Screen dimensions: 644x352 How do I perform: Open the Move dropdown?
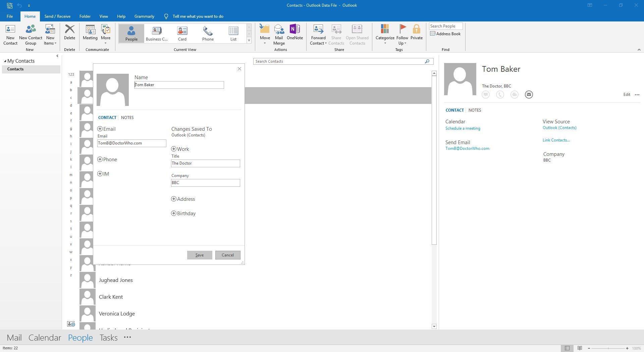click(265, 35)
